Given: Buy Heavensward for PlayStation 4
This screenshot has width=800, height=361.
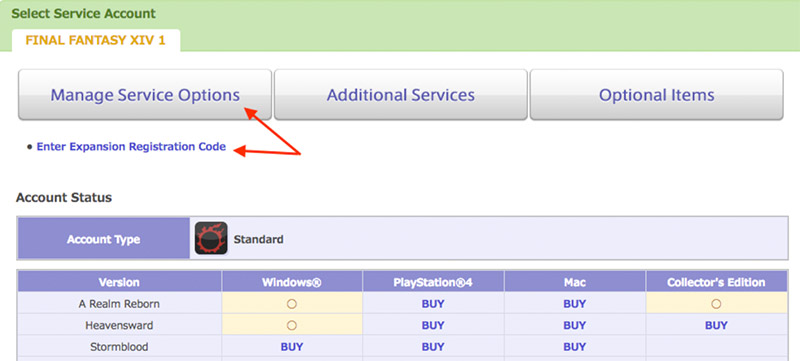Looking at the screenshot, I should 433,325.
